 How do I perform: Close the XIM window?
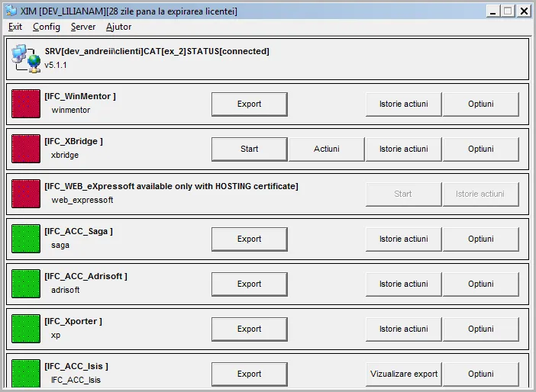point(524,11)
